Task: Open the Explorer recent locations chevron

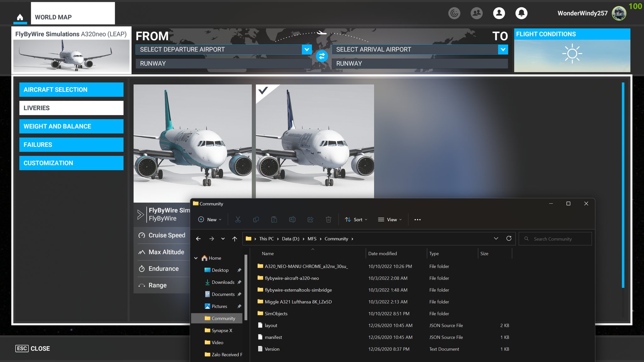Action: (x=223, y=239)
